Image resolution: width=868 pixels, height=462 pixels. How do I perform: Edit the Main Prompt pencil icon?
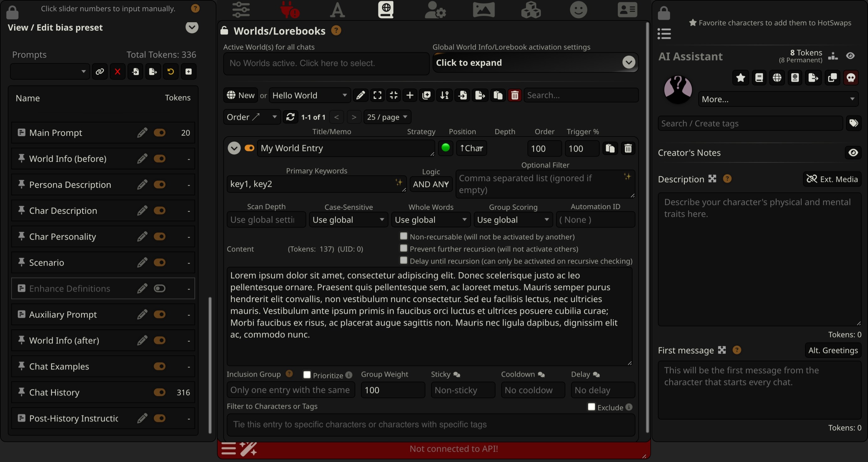(x=142, y=133)
